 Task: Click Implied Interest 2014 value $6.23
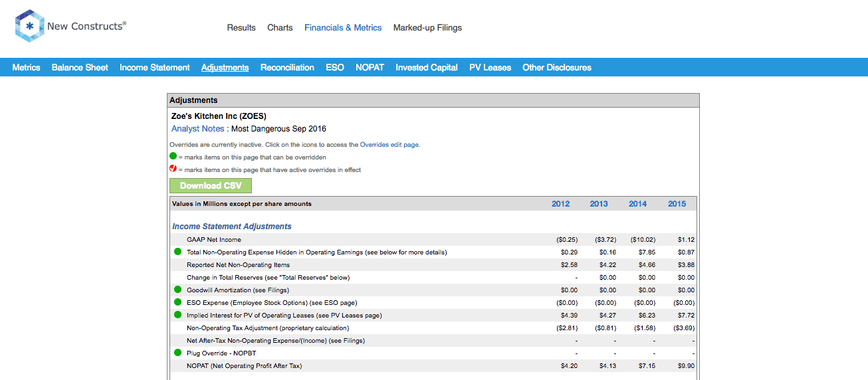647,315
